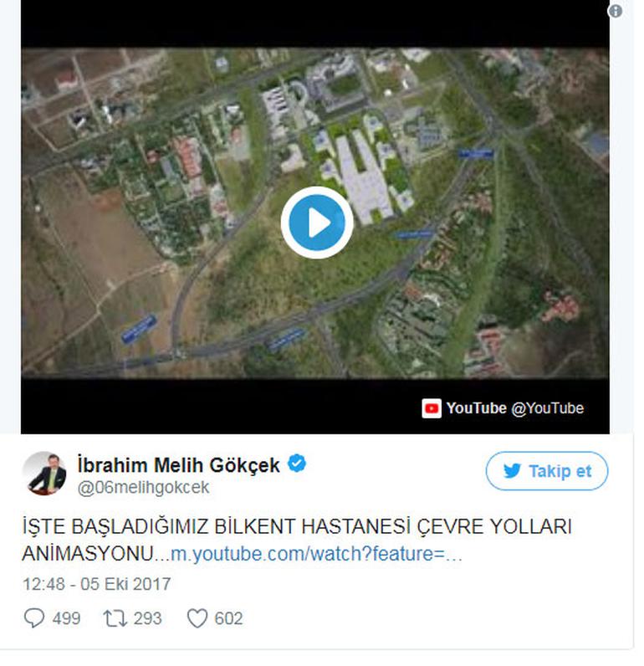644x666 pixels.
Task: Like the tweet with the heart icon
Action: (x=197, y=618)
